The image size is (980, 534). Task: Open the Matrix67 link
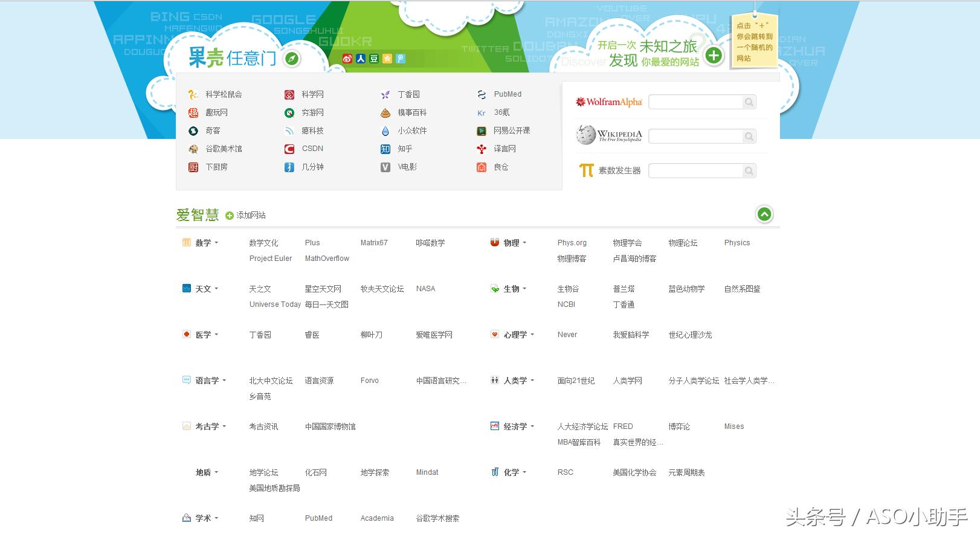point(374,243)
